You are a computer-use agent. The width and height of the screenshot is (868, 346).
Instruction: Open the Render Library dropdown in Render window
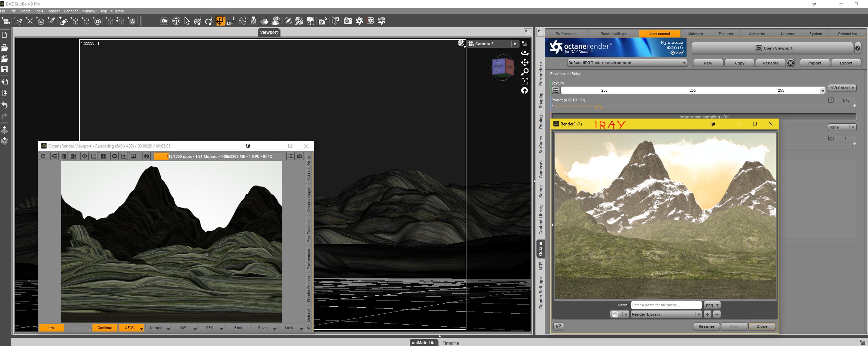(666, 314)
